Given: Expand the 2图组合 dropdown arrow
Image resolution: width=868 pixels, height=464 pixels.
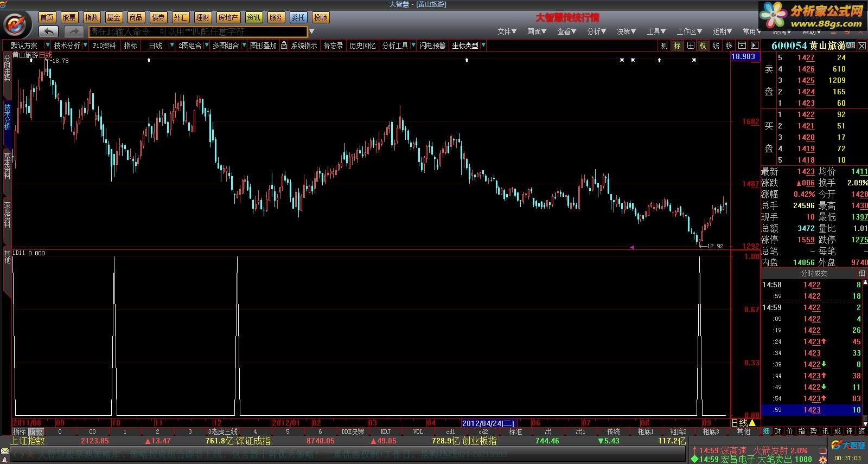Looking at the screenshot, I should (207, 46).
